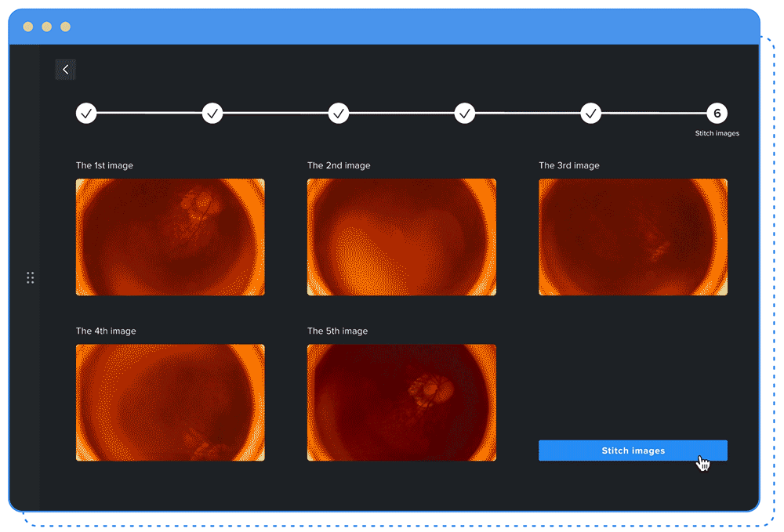Select the fourth completed step checkmark

[464, 114]
